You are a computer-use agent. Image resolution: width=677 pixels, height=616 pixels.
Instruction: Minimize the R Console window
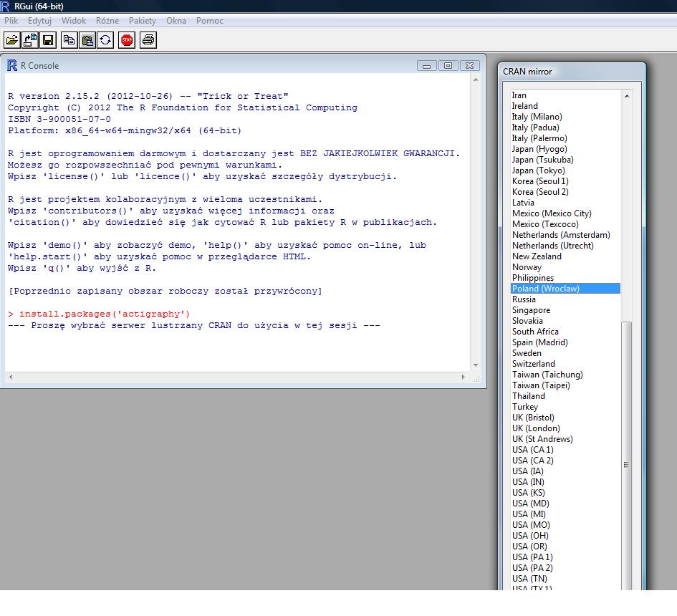pyautogui.click(x=426, y=66)
